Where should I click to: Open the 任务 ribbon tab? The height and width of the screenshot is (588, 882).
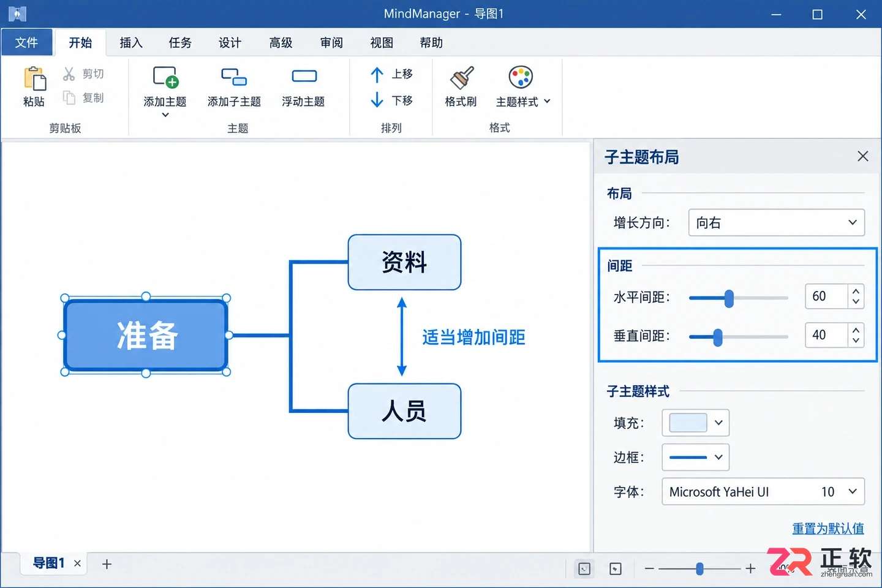point(180,42)
